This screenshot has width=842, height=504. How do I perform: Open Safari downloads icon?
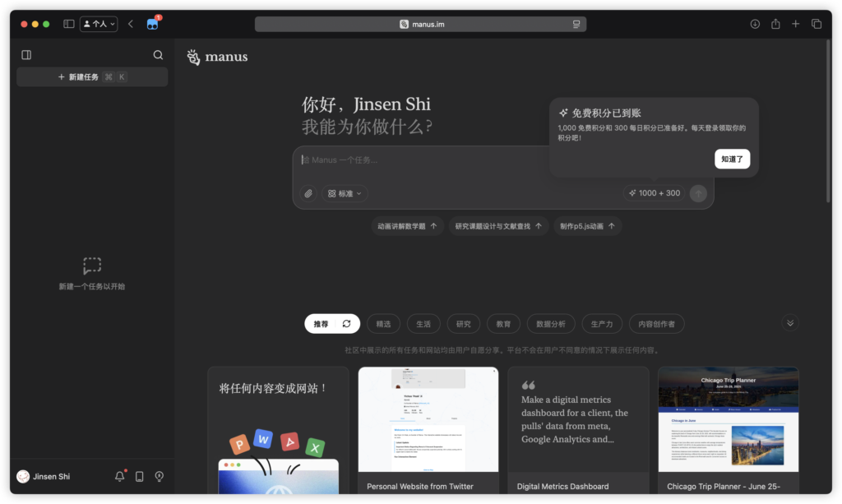pyautogui.click(x=755, y=24)
